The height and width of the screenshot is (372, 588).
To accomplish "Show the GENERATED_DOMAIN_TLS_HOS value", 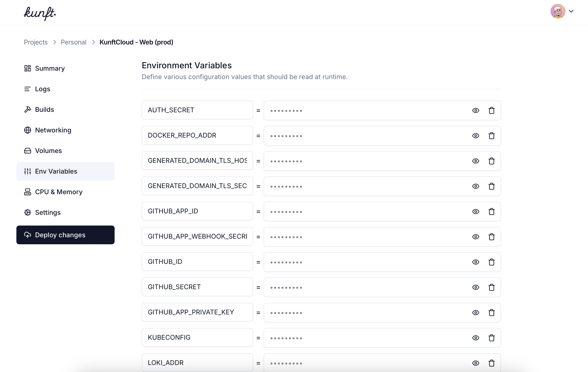I will click(475, 161).
